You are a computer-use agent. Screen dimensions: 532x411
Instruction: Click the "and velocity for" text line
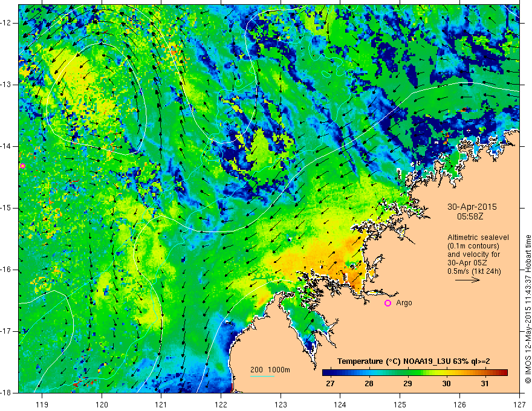tap(473, 254)
